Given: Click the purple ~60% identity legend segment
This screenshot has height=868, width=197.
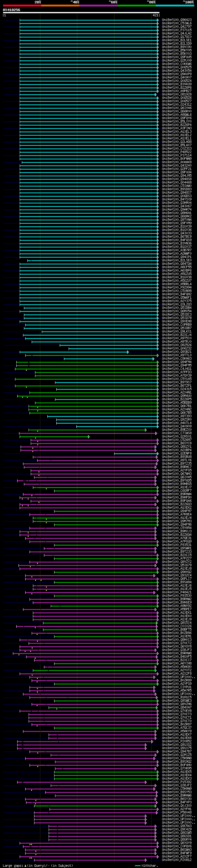Looking at the screenshot, I should pos(99,6).
